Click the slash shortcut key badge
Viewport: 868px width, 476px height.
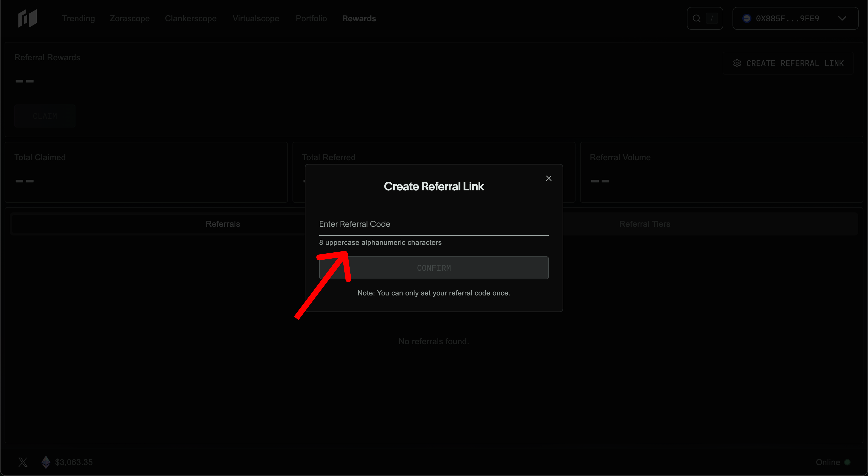(712, 19)
